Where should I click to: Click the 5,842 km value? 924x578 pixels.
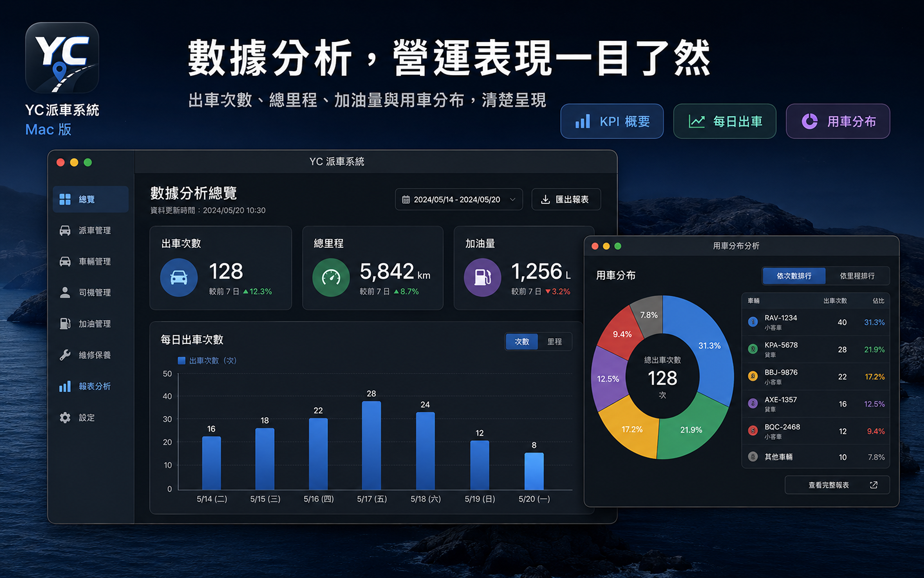(x=395, y=271)
